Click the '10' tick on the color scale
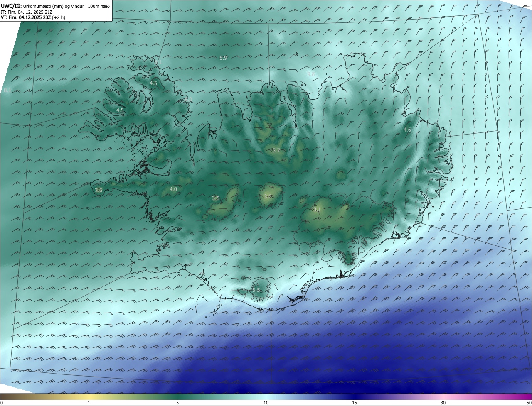532x406 pixels. click(266, 403)
